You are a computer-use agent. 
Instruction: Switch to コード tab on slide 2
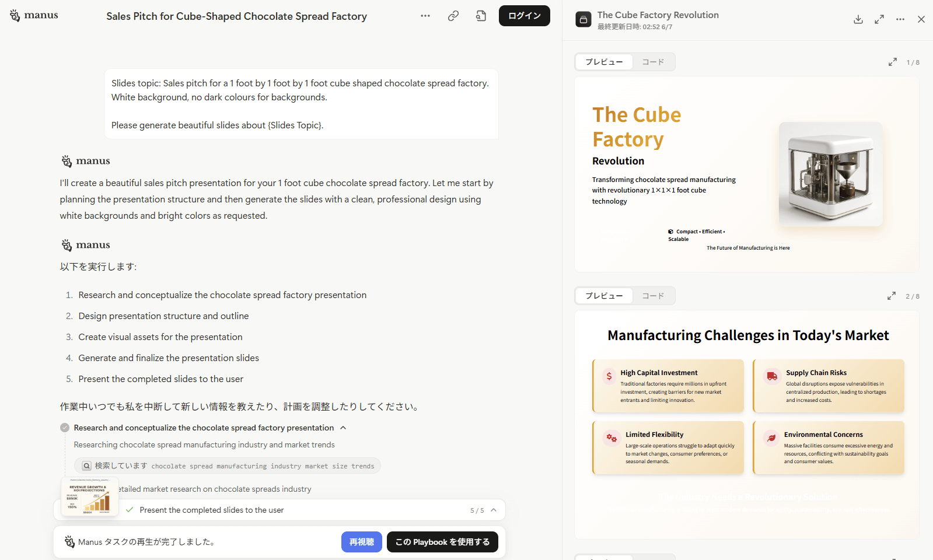pos(653,296)
